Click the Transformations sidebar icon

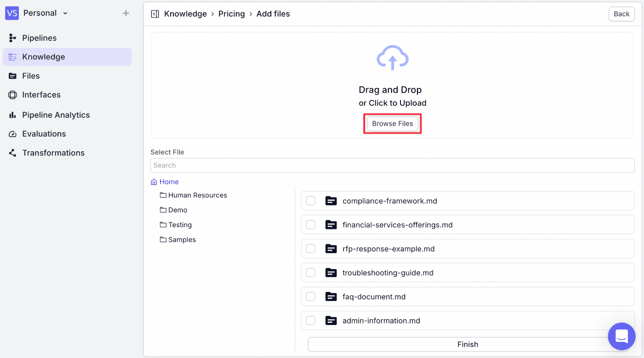coord(12,153)
